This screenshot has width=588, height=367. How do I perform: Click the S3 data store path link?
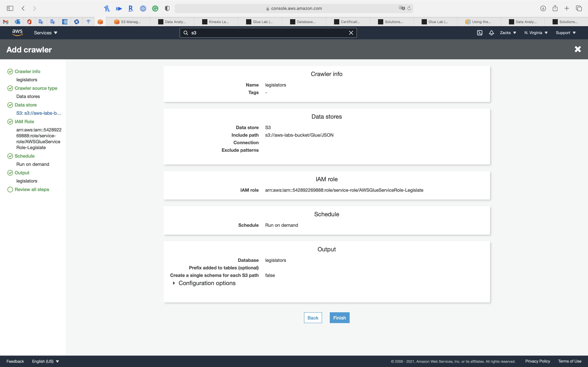click(38, 113)
